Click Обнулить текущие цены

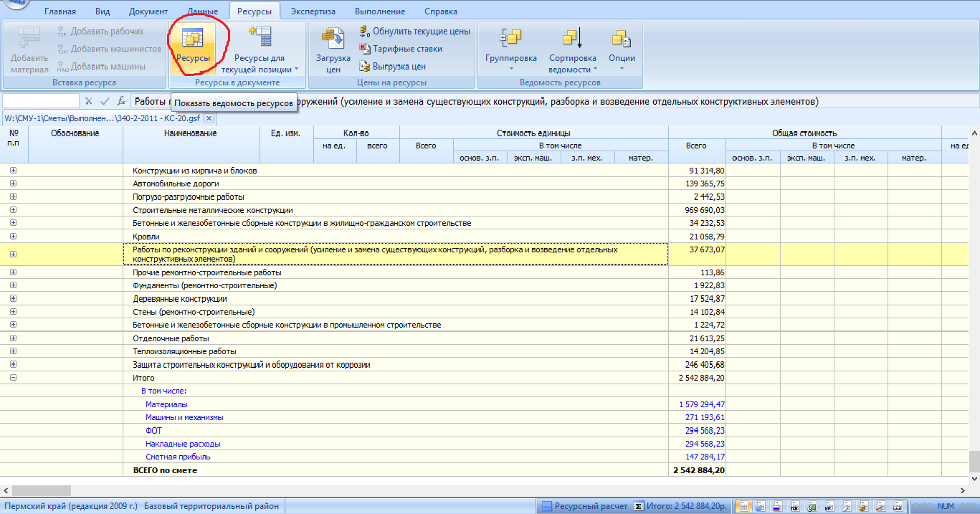pyautogui.click(x=414, y=32)
